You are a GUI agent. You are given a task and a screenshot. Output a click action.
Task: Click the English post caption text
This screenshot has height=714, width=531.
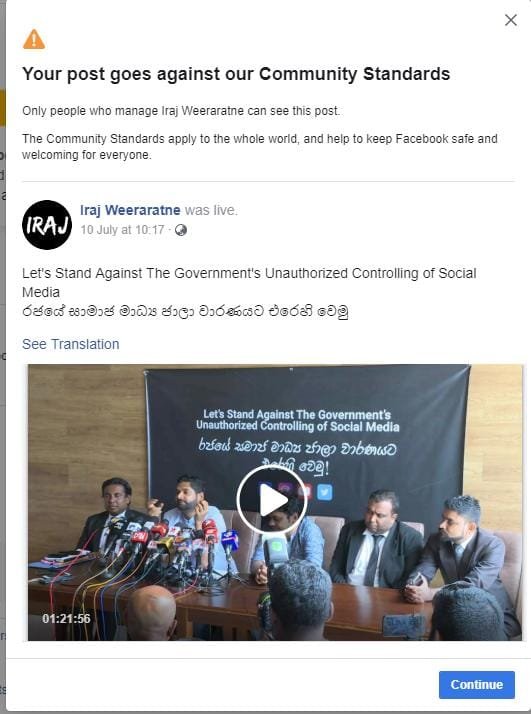(x=249, y=282)
